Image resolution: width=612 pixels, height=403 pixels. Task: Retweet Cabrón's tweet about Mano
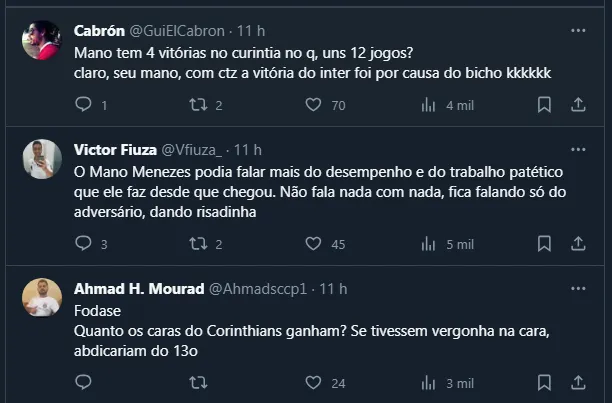pyautogui.click(x=198, y=104)
